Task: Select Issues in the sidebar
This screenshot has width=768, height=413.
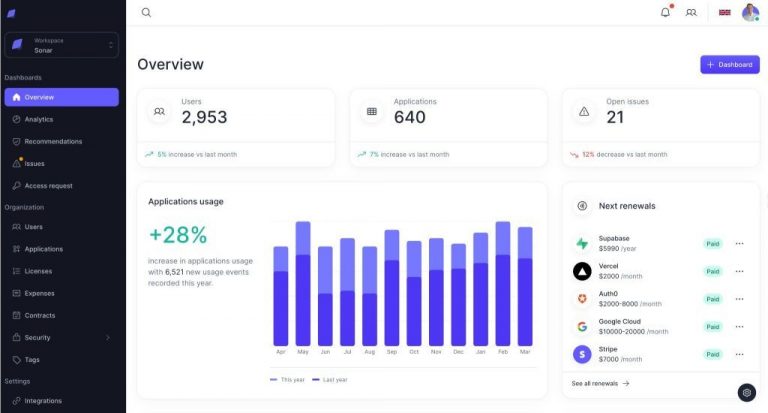Action: 34,163
